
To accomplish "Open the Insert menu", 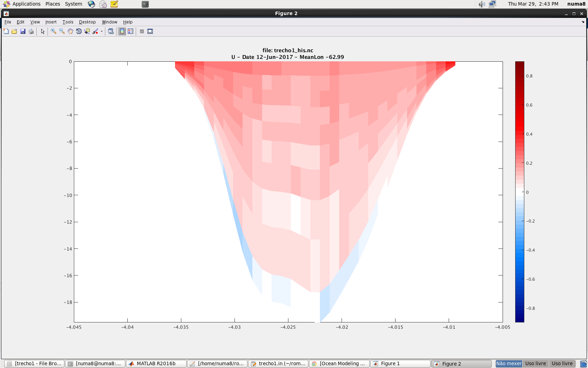I will pos(51,22).
